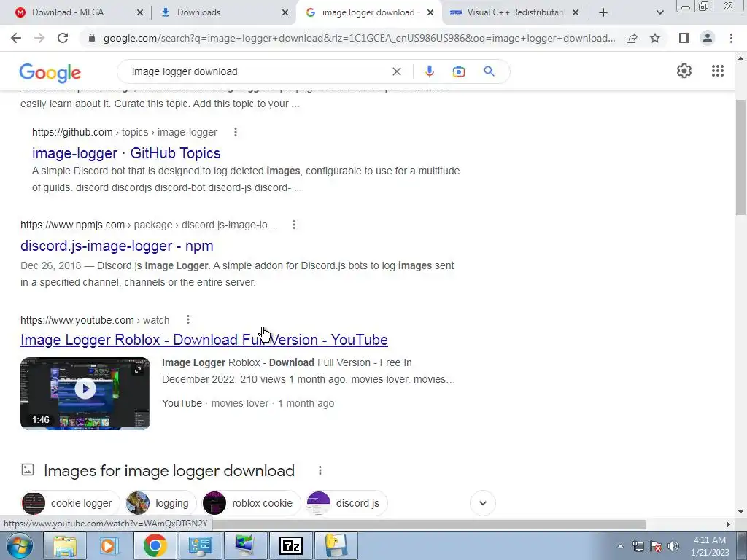Search by image with camera icon
This screenshot has height=560, width=747.
(458, 71)
